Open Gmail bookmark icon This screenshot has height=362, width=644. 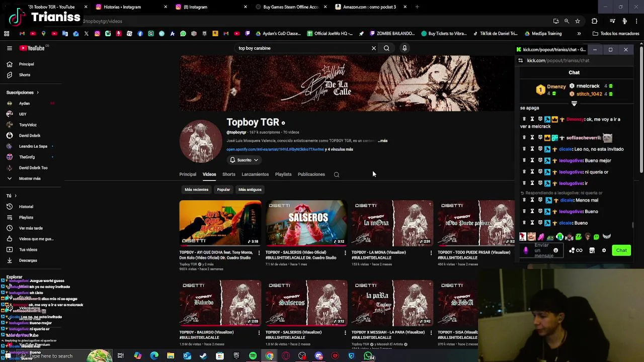22,34
